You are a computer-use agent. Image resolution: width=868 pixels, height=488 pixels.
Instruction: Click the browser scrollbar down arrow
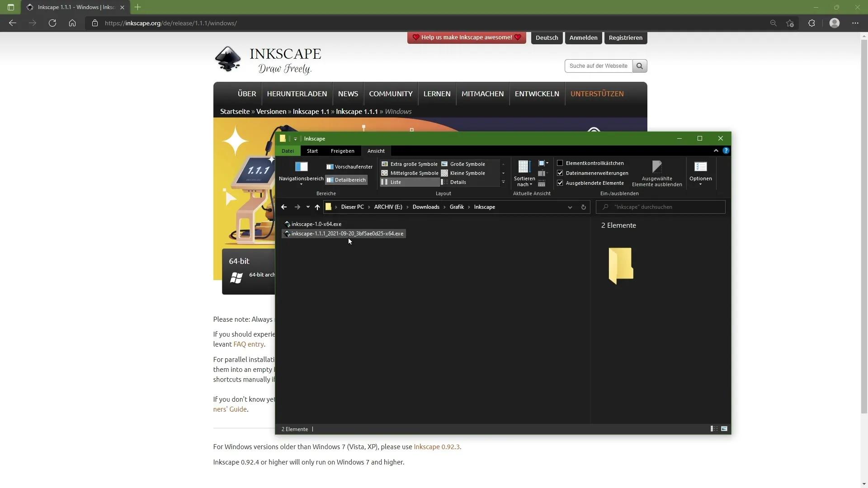[x=864, y=484]
